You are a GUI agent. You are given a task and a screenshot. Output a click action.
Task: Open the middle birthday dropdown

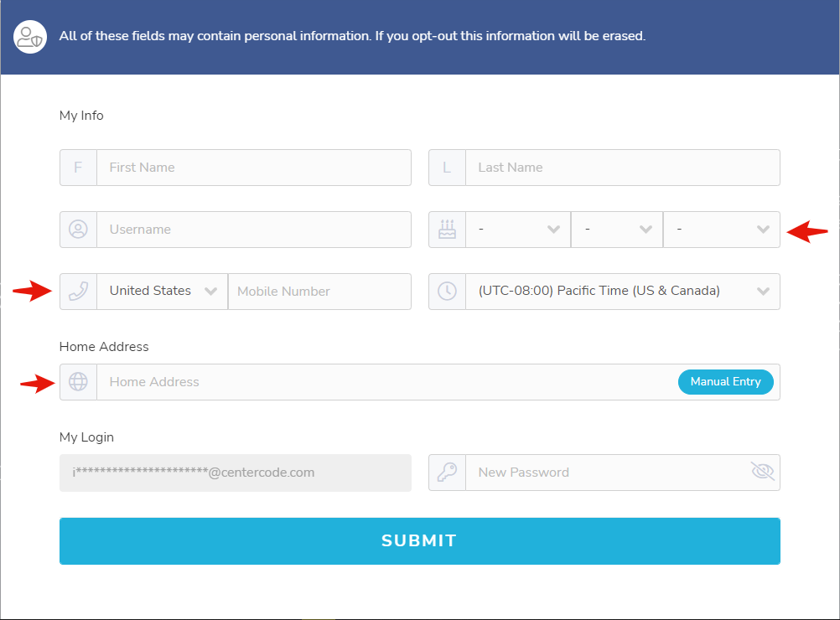[x=617, y=230]
